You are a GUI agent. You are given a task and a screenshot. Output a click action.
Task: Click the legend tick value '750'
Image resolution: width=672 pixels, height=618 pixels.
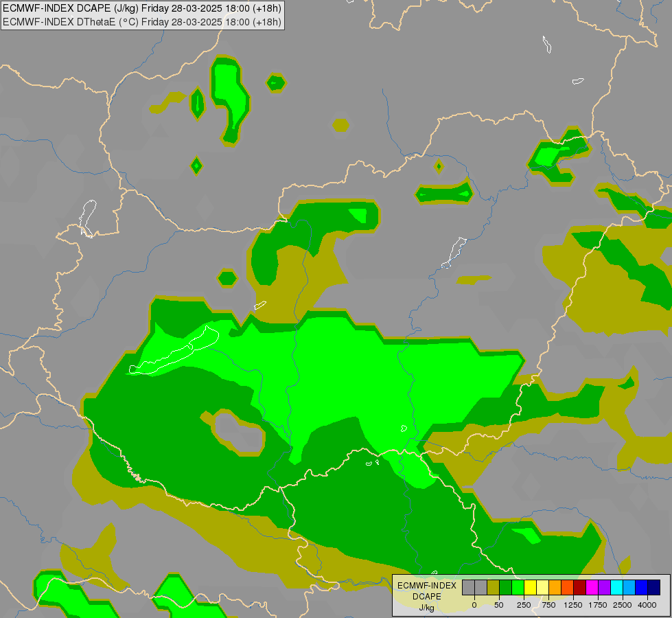(548, 605)
